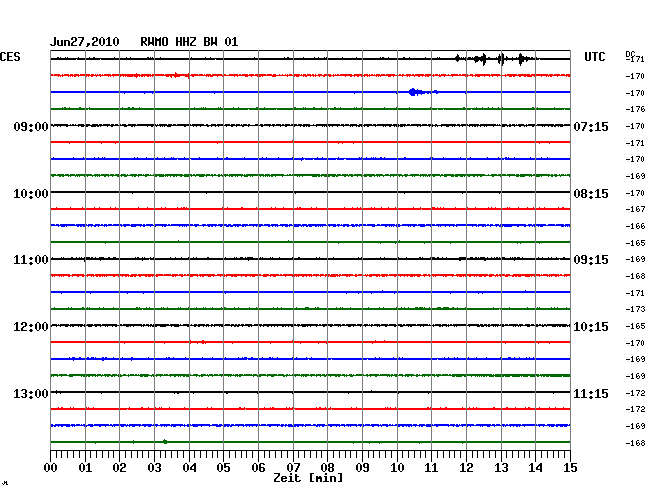Click the DC offset value -167
Screen dimensions: 650x494
635,209
